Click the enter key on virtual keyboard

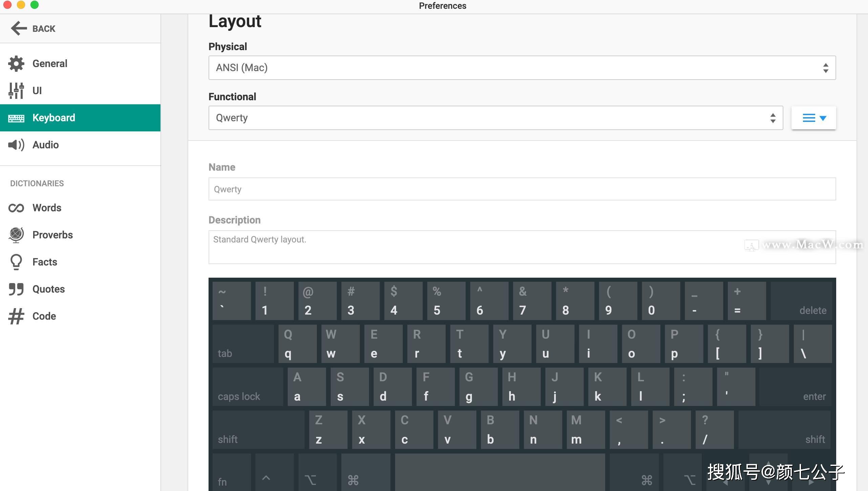tap(795, 387)
